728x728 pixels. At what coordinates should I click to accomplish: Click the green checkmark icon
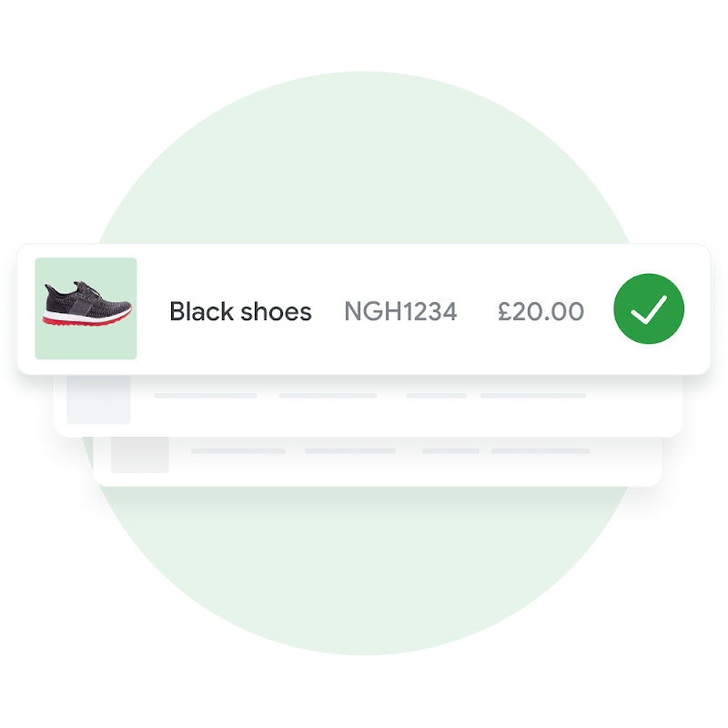[x=649, y=308]
